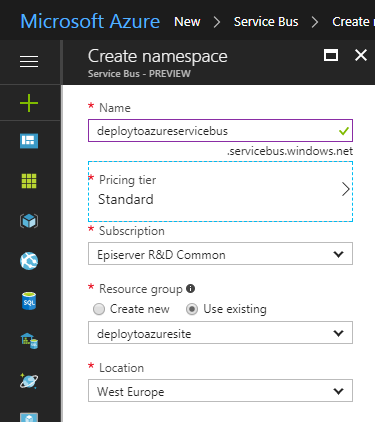Click the Resource group info icon

coord(190,288)
